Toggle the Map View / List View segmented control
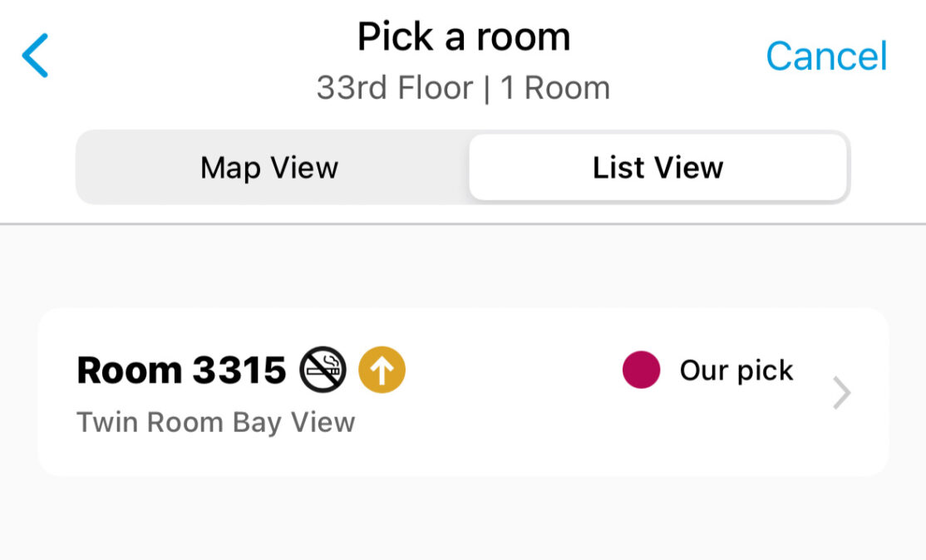Viewport: 926px width, 560px height. [463, 168]
